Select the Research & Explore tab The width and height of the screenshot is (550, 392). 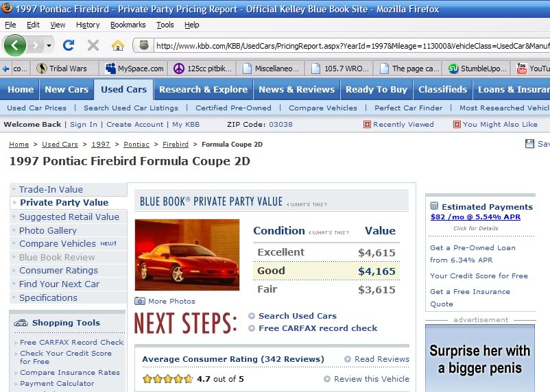pyautogui.click(x=204, y=89)
